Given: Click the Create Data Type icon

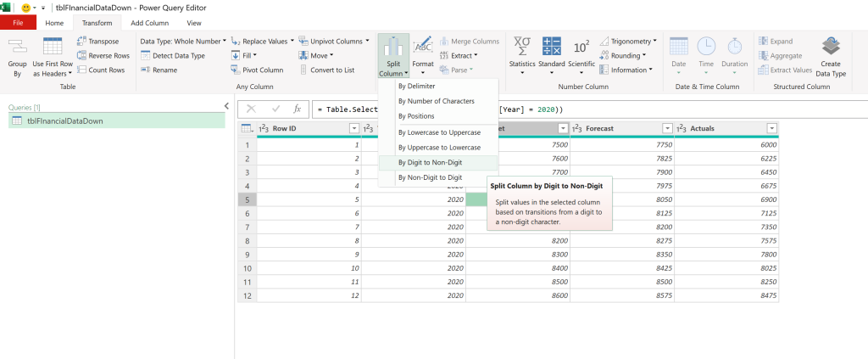Looking at the screenshot, I should (x=831, y=47).
